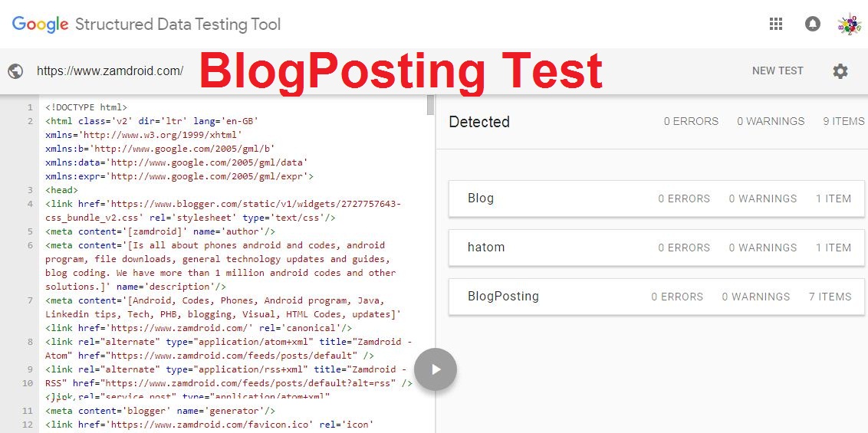868x433 pixels.
Task: Open the notifications bell icon
Action: 812,24
